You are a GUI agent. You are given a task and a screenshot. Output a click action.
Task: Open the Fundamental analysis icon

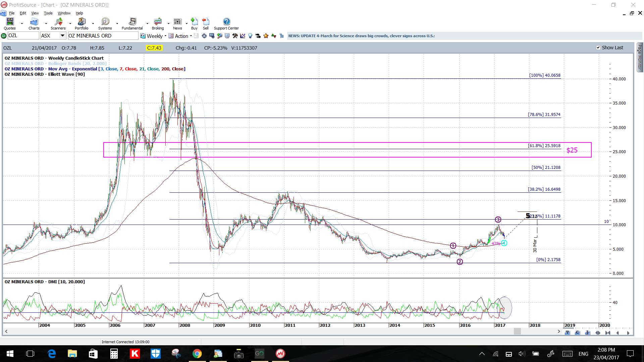[x=132, y=24]
